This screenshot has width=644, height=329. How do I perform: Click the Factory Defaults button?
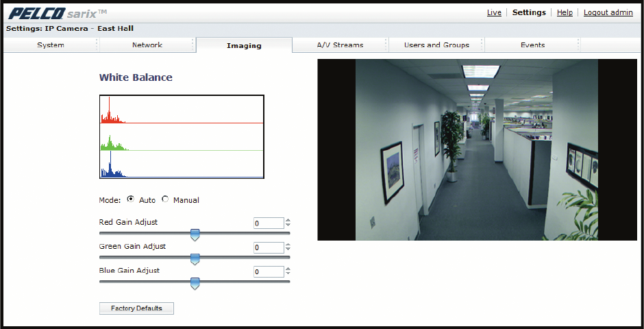click(x=136, y=308)
